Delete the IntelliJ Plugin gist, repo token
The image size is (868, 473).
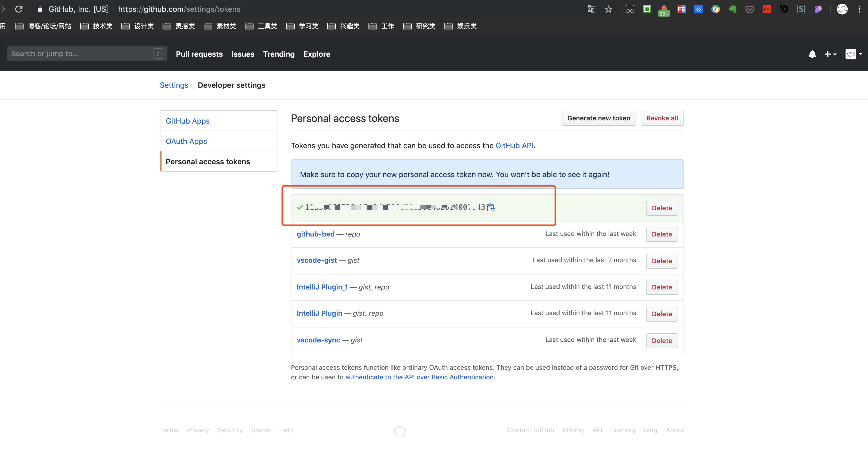tap(662, 314)
